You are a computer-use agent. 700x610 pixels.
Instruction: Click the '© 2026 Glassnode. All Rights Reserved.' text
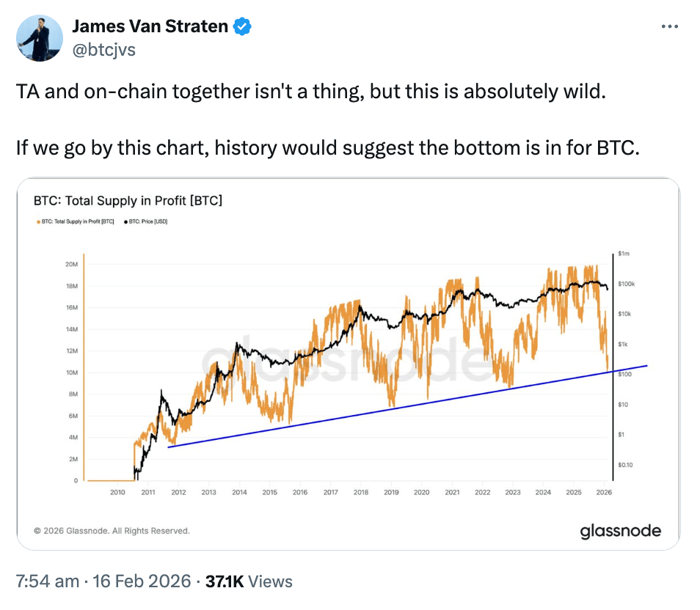pyautogui.click(x=112, y=531)
